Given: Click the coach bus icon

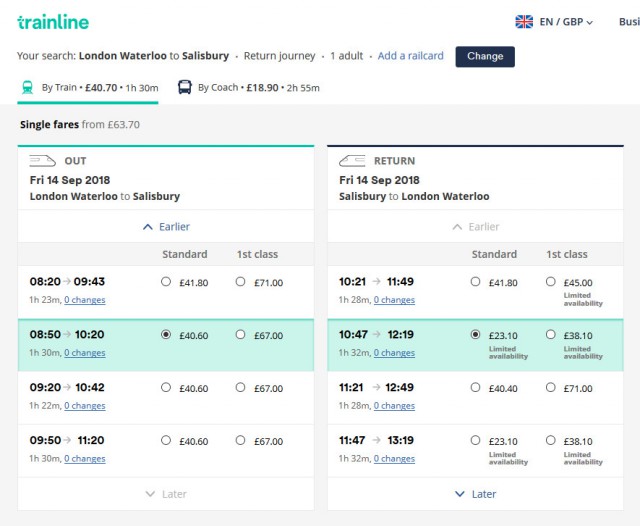Looking at the screenshot, I should (184, 87).
